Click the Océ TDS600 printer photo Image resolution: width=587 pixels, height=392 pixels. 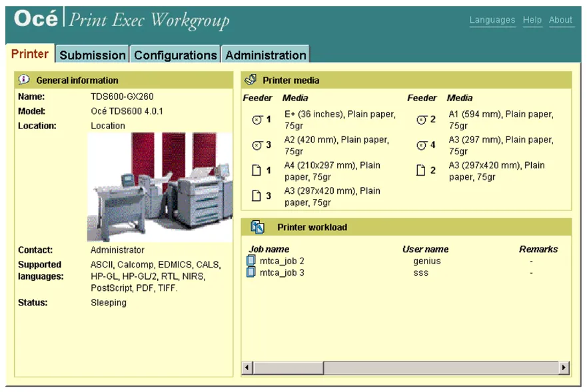pos(160,187)
